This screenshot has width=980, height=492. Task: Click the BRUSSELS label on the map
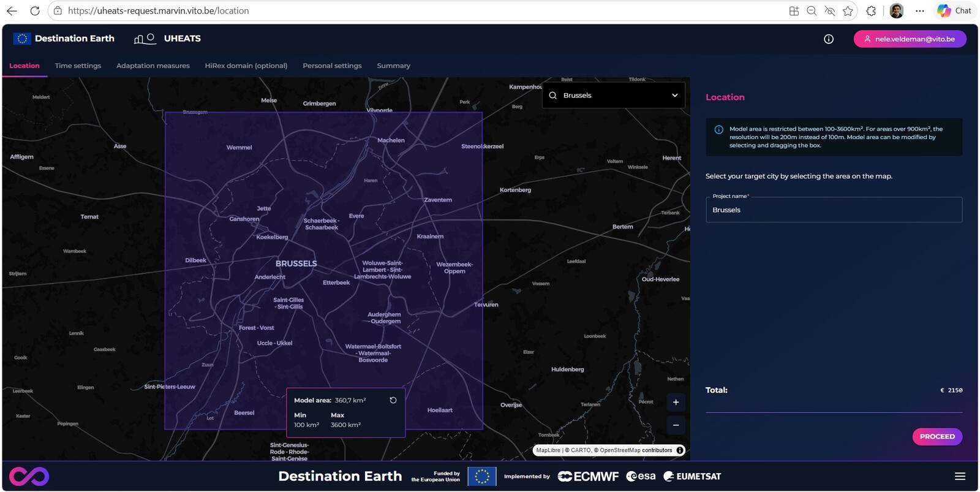pyautogui.click(x=296, y=263)
